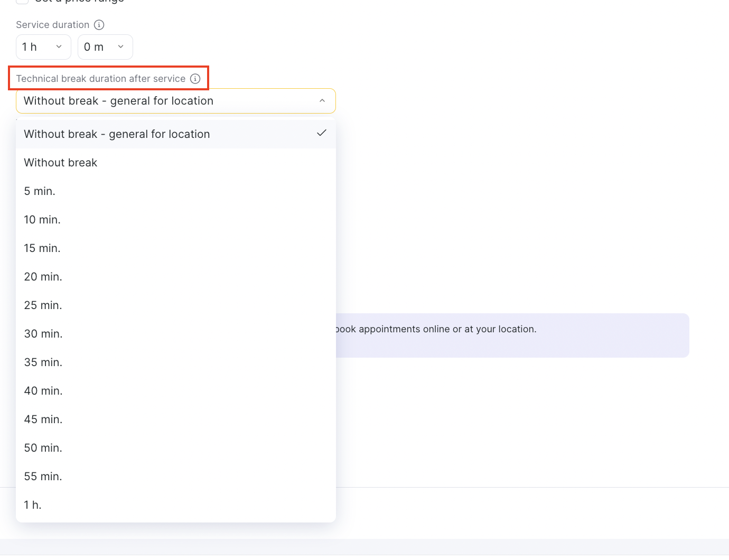The width and height of the screenshot is (729, 560).
Task: Click info icon beside Technical break duration
Action: click(195, 79)
